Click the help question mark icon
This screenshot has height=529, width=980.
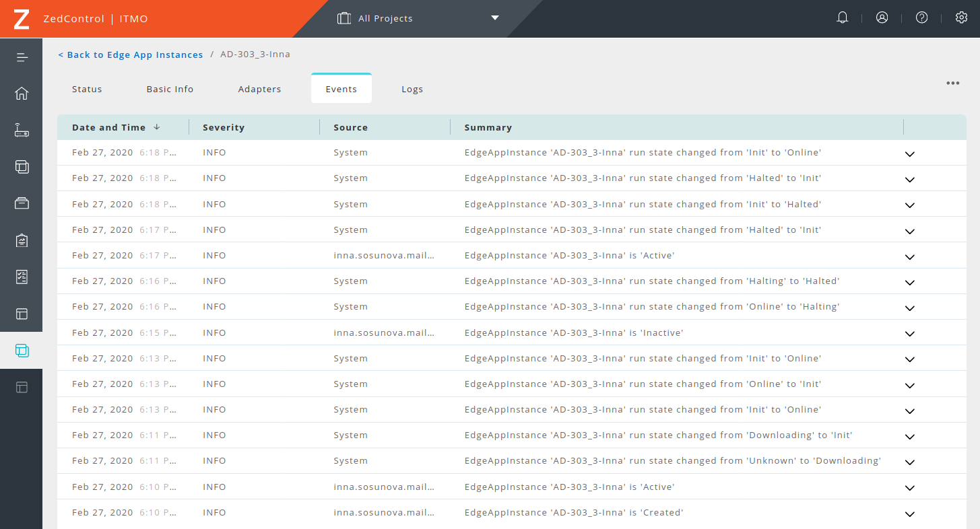921,18
